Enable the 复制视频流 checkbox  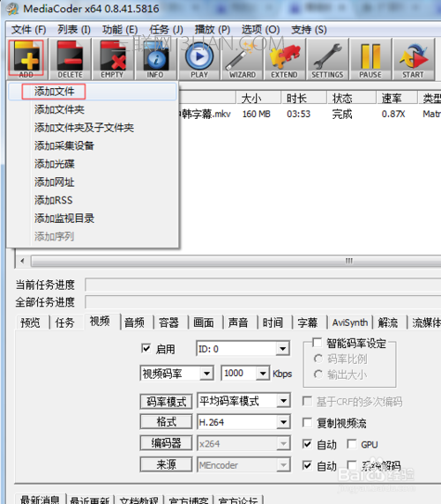(307, 422)
